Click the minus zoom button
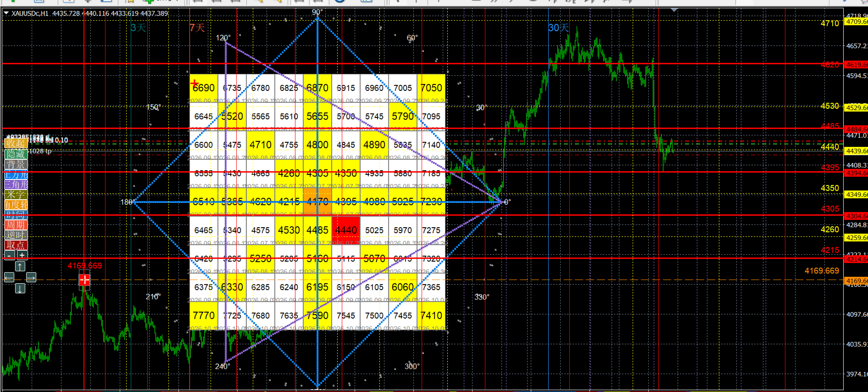Image resolution: width=868 pixels, height=392 pixels. pyautogui.click(x=10, y=255)
